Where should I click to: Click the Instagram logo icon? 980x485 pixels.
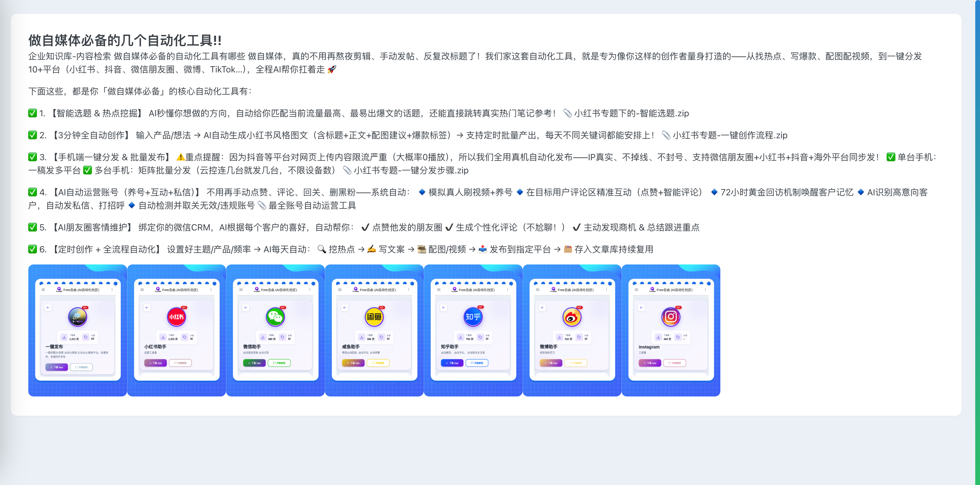click(671, 317)
